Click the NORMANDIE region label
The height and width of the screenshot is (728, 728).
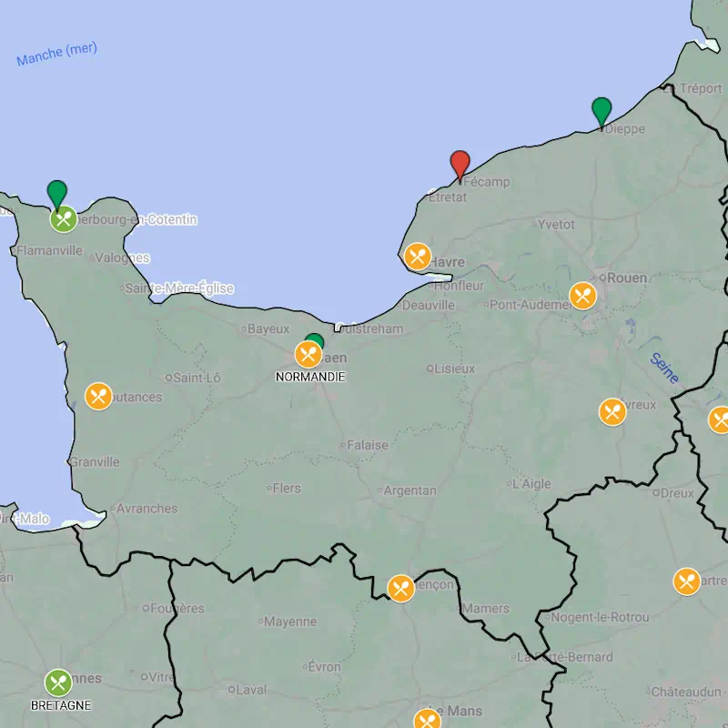310,377
